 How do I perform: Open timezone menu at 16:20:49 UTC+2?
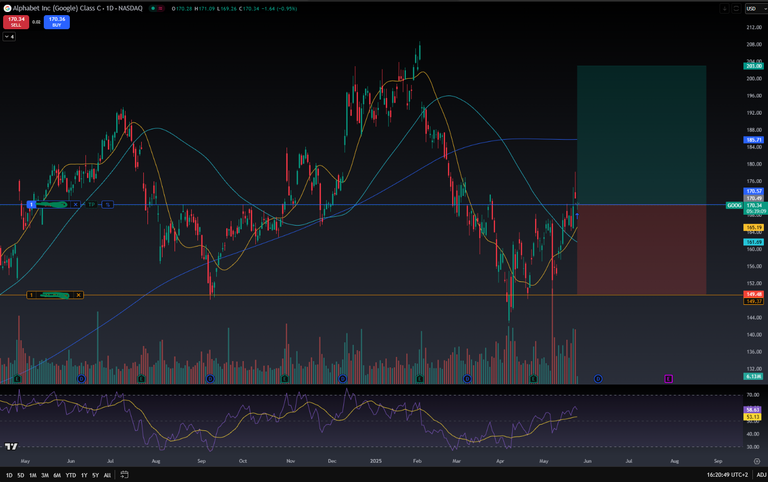click(x=727, y=475)
